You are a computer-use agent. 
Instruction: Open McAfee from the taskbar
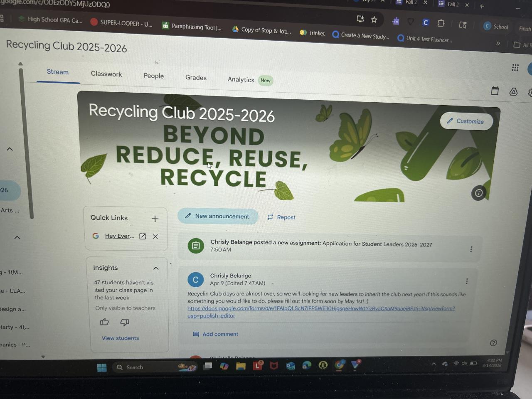click(x=273, y=366)
